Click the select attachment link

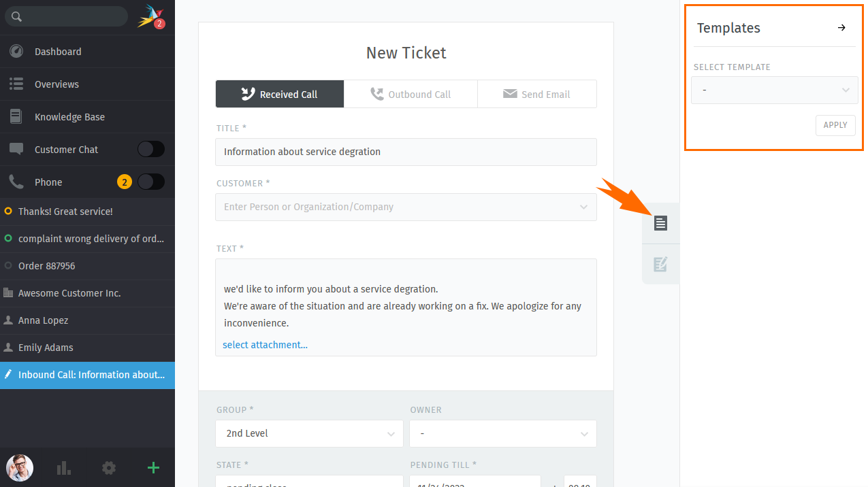[x=265, y=345]
